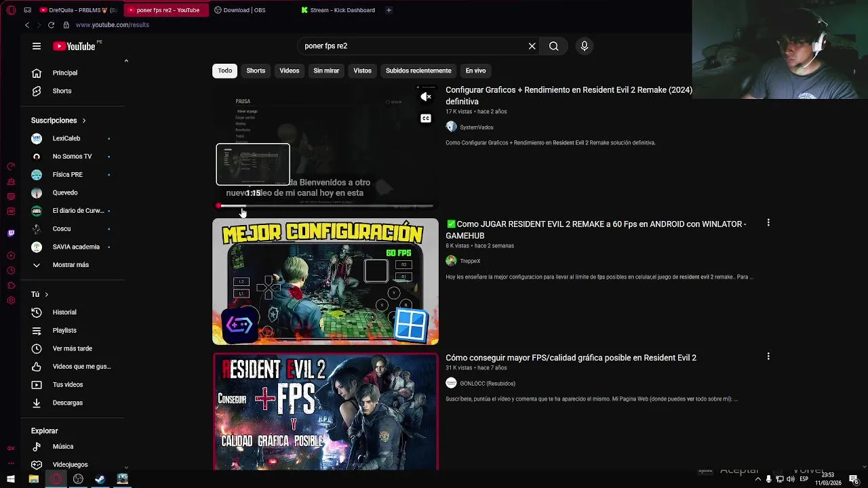
Task: Select the Todo filter chip
Action: 225,70
